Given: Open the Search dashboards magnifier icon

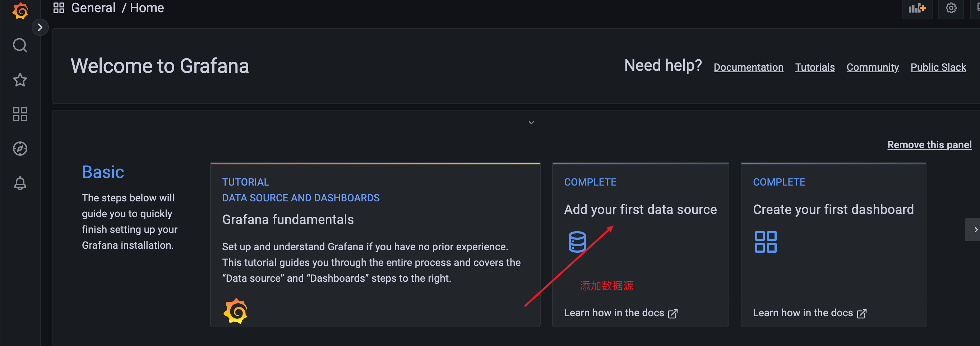Looking at the screenshot, I should coord(20,45).
